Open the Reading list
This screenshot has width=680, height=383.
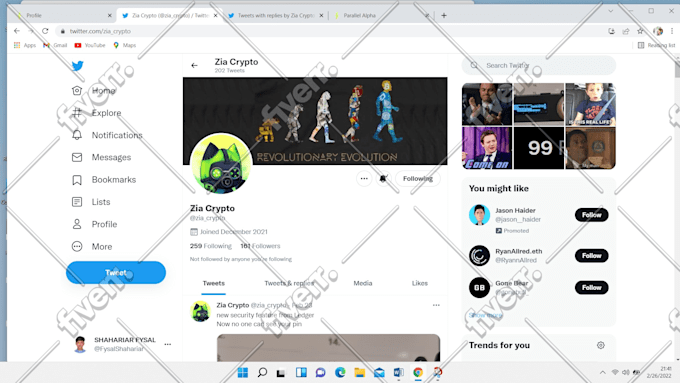click(x=656, y=45)
